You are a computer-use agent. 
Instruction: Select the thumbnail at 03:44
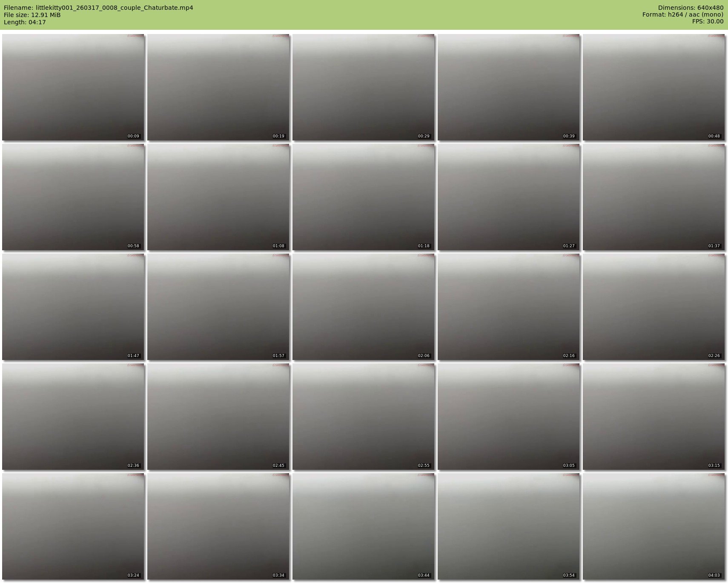click(363, 526)
